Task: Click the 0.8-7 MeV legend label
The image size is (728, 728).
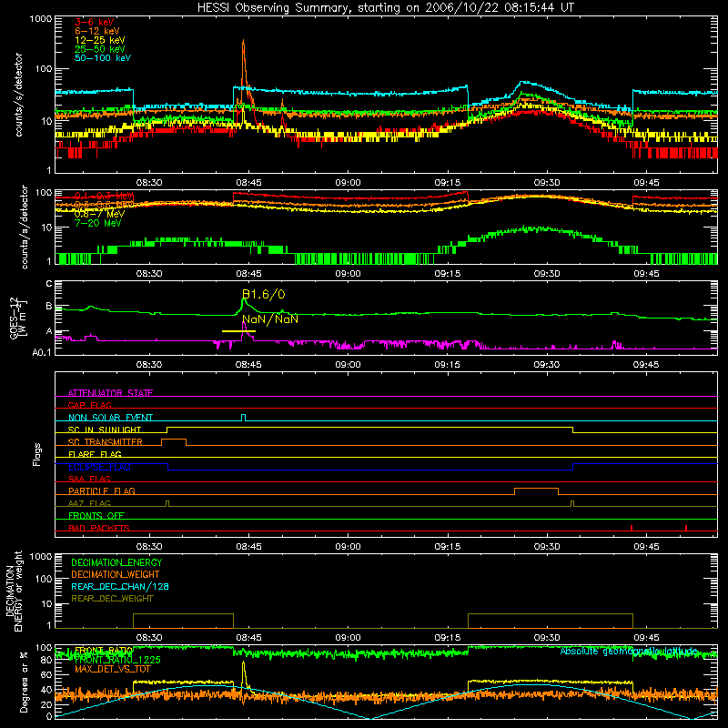Action: coord(99,214)
